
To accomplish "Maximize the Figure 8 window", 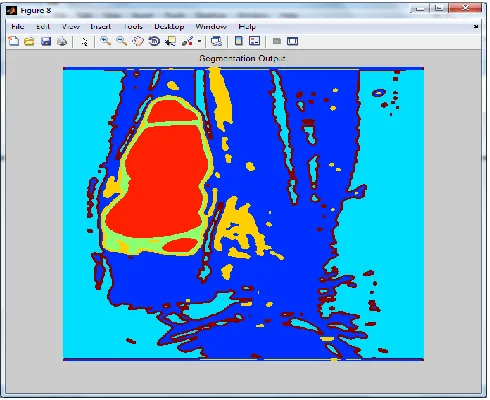I will (439, 9).
